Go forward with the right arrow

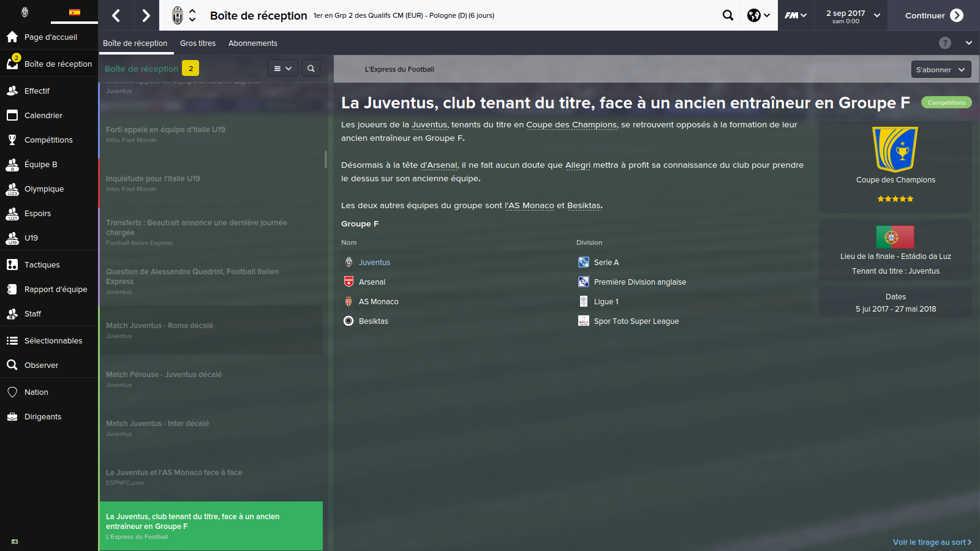(x=146, y=15)
